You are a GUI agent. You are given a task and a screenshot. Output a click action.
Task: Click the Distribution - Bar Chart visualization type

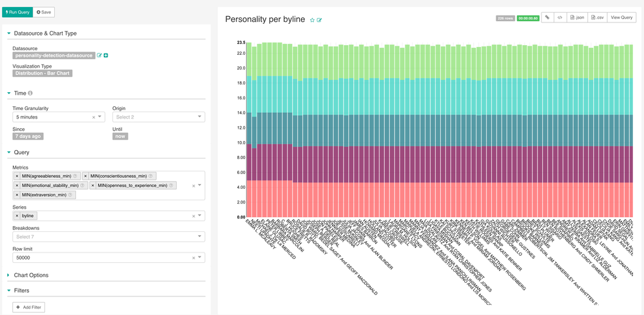pyautogui.click(x=43, y=73)
